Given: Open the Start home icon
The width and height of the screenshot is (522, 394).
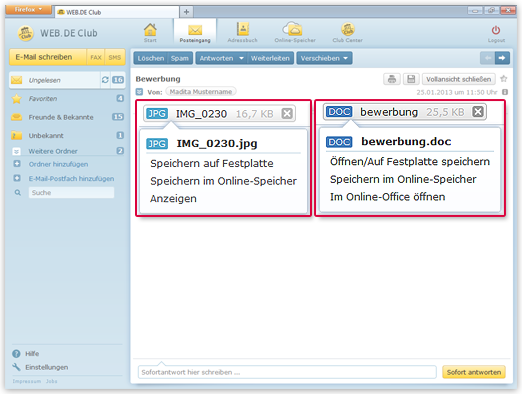Looking at the screenshot, I should (150, 30).
